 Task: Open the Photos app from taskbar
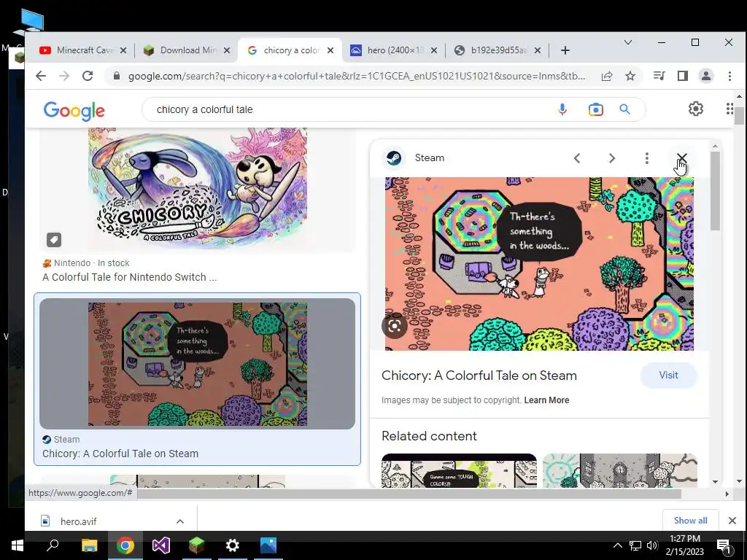click(268, 545)
